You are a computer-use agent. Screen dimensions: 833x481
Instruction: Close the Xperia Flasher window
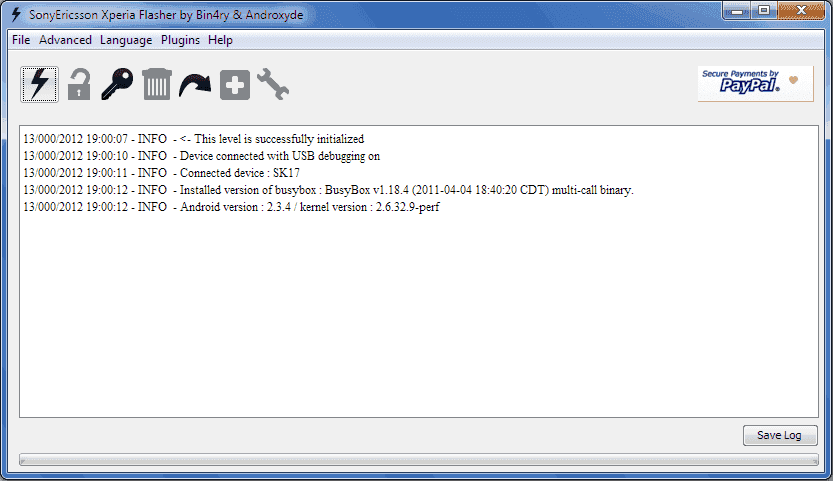[x=801, y=11]
